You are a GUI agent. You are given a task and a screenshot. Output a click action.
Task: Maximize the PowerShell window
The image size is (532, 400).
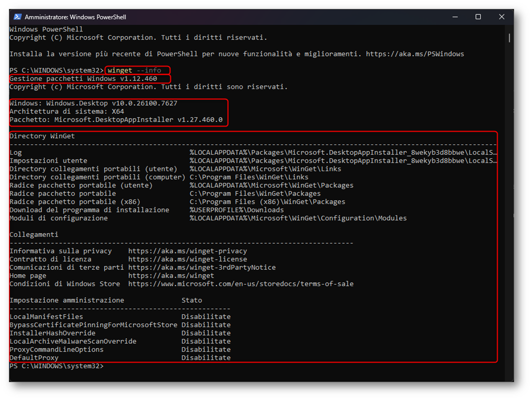coord(478,17)
